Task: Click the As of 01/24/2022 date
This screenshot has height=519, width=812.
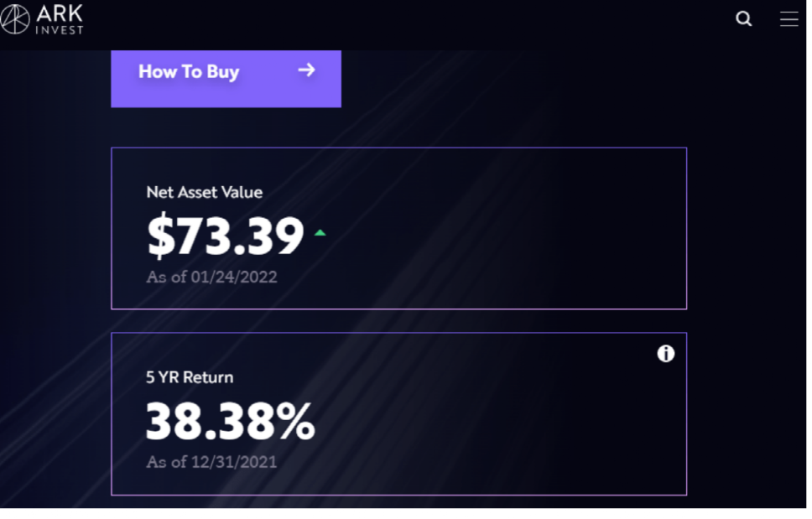Action: coord(211,277)
